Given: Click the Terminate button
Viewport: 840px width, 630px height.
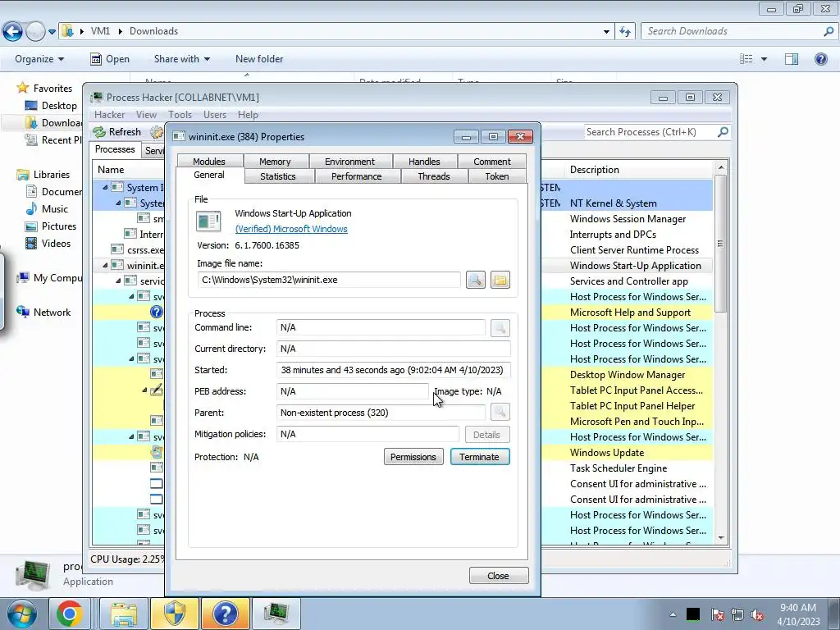Looking at the screenshot, I should point(479,457).
